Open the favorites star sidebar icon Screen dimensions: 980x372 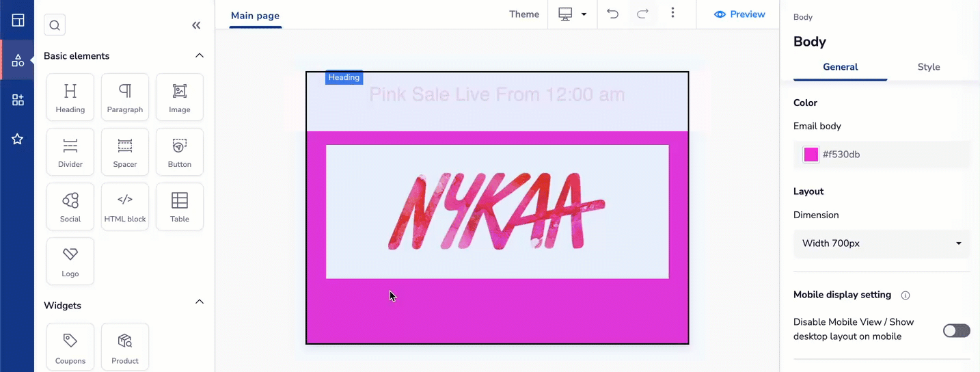18,139
